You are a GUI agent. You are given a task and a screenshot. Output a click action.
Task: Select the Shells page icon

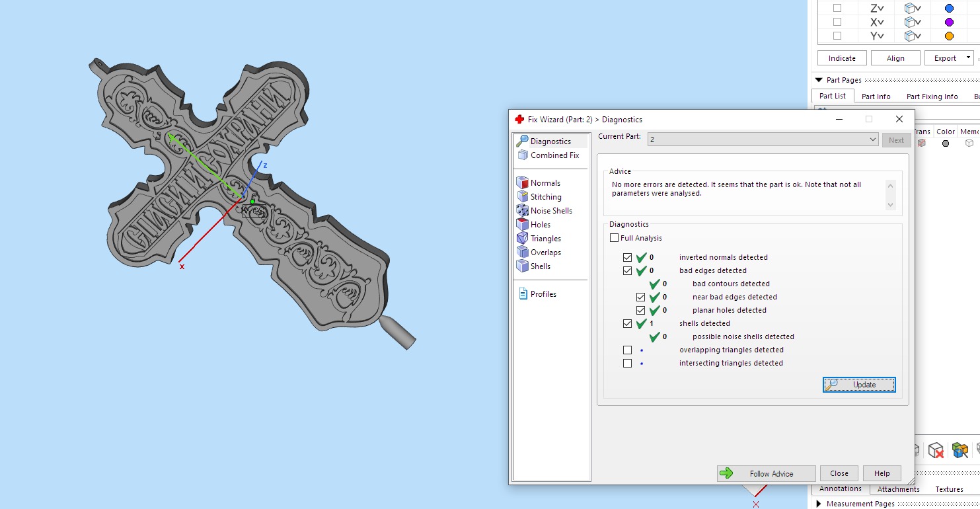pyautogui.click(x=521, y=266)
